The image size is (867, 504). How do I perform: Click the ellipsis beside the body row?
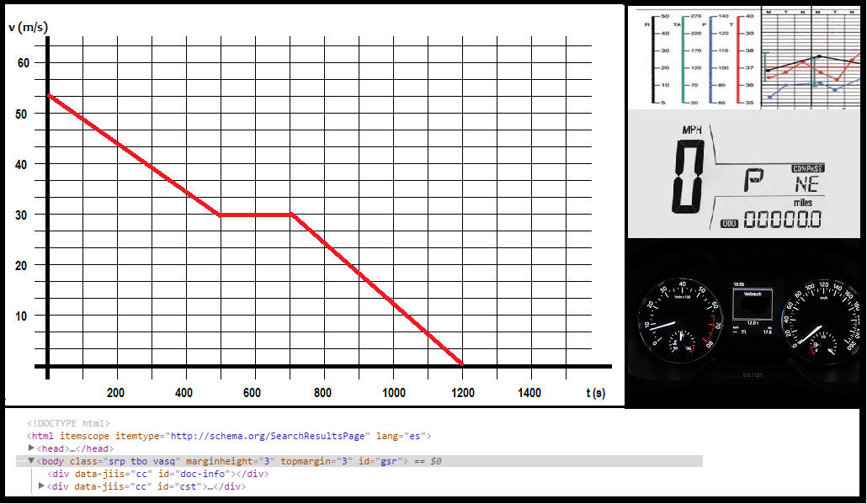pos(21,461)
